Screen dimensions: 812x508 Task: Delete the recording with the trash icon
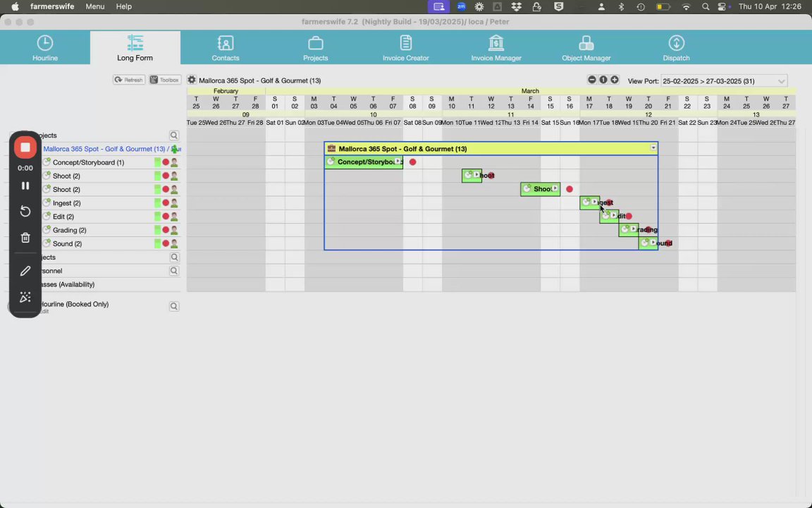25,238
